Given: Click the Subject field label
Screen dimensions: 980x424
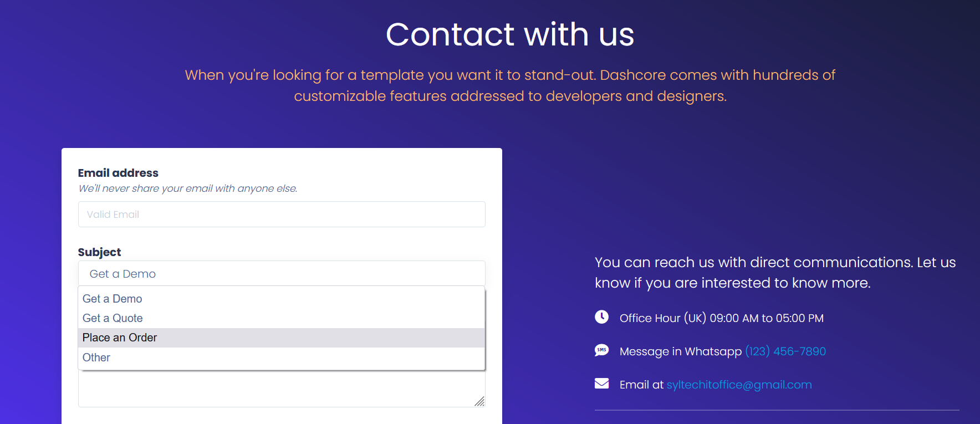Looking at the screenshot, I should (99, 252).
